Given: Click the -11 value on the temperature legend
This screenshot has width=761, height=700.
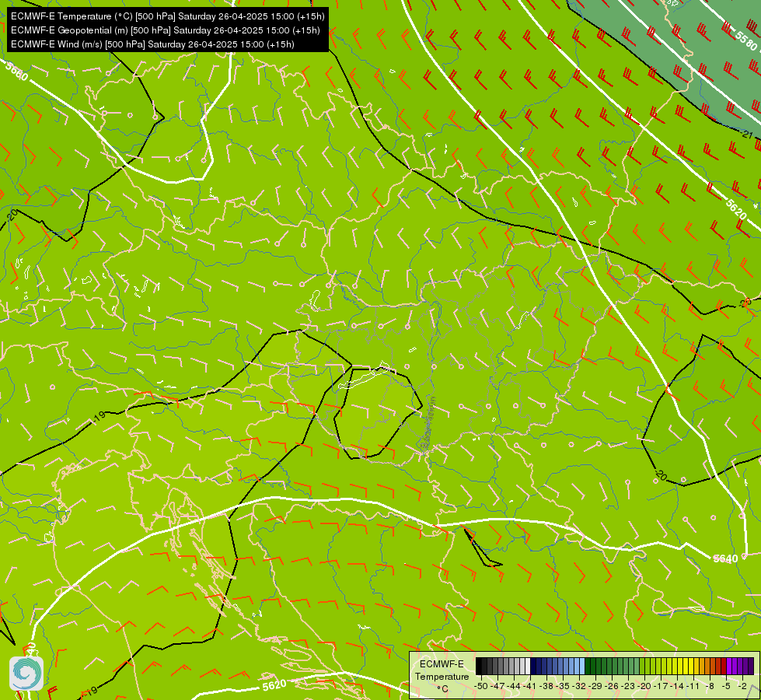Looking at the screenshot, I should (693, 687).
